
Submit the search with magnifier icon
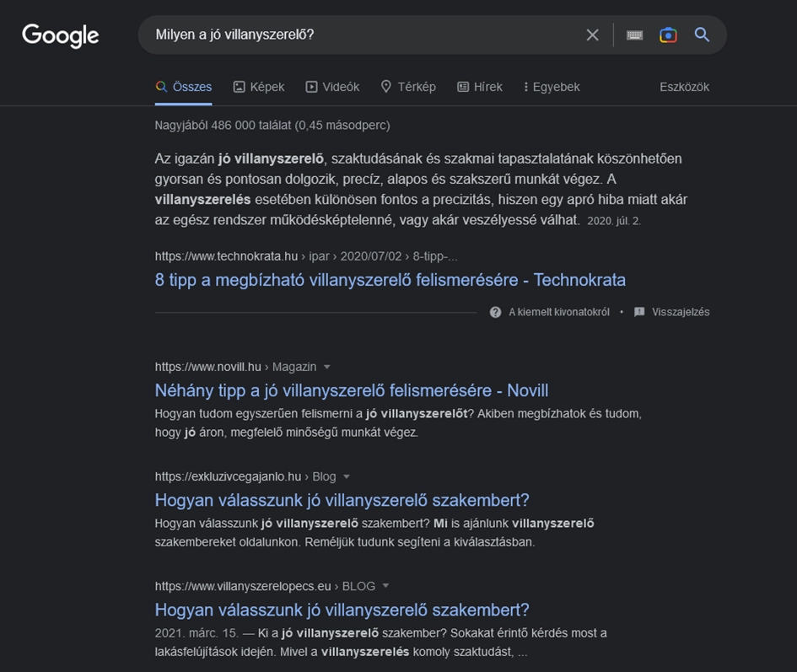[702, 35]
